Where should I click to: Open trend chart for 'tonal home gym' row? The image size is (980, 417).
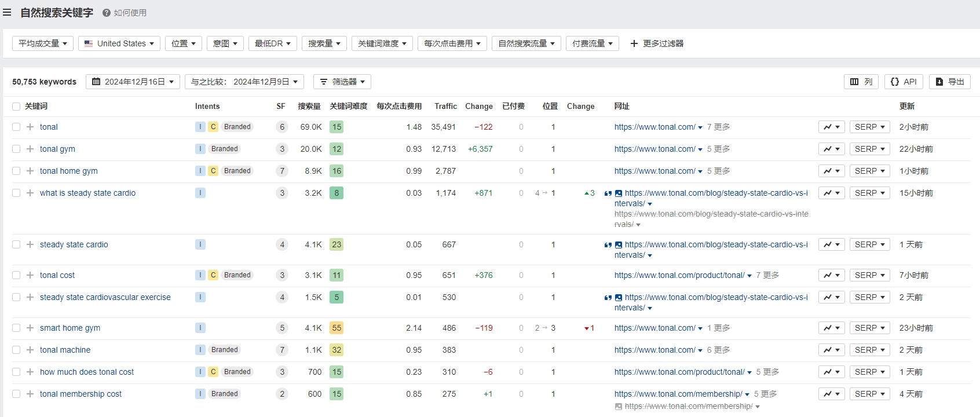832,171
